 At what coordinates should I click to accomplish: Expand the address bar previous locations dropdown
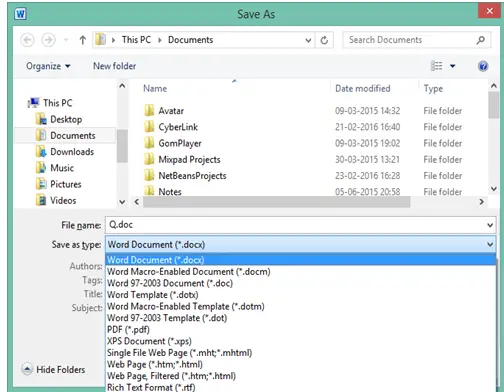point(308,40)
